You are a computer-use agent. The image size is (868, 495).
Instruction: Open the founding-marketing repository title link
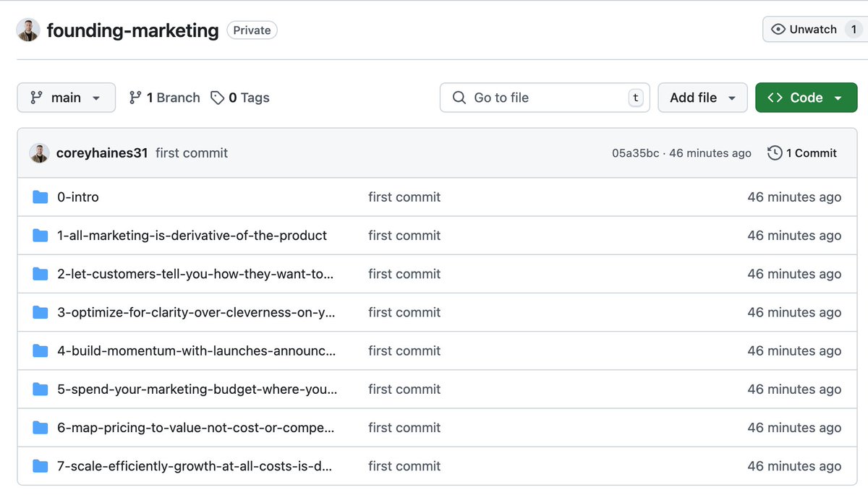tap(132, 30)
